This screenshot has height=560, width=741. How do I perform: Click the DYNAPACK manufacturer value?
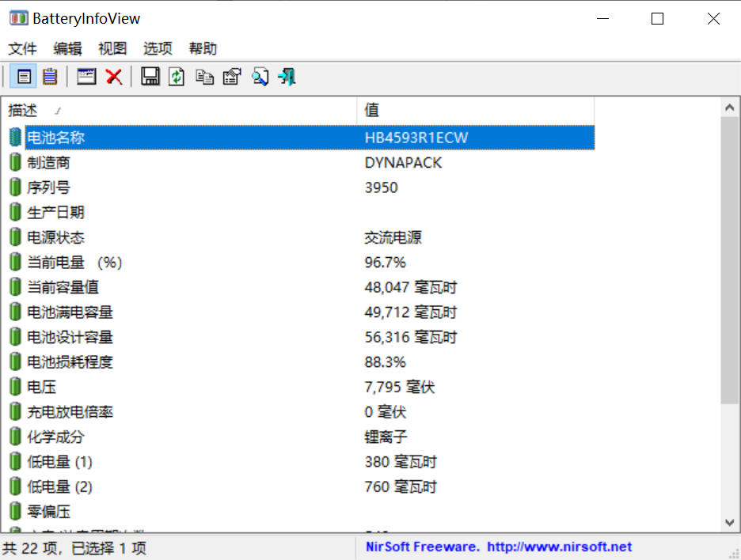tap(403, 163)
